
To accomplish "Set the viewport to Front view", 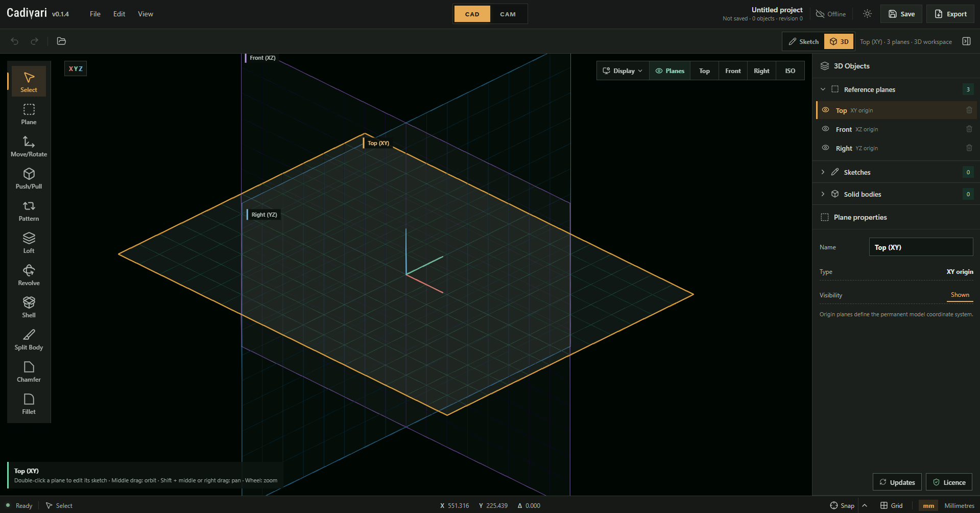I will 733,71.
